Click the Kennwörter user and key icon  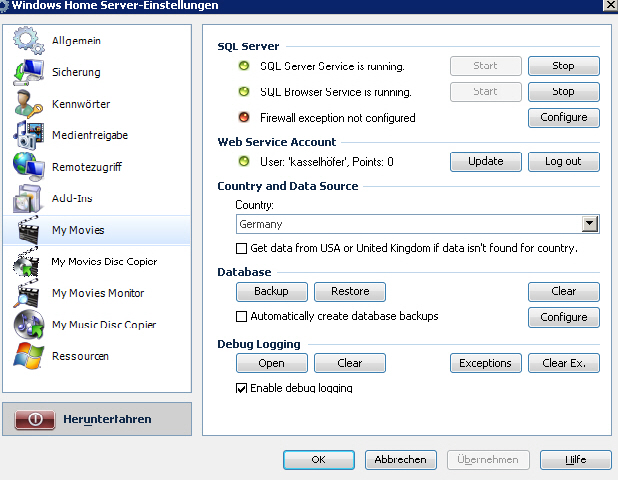28,104
